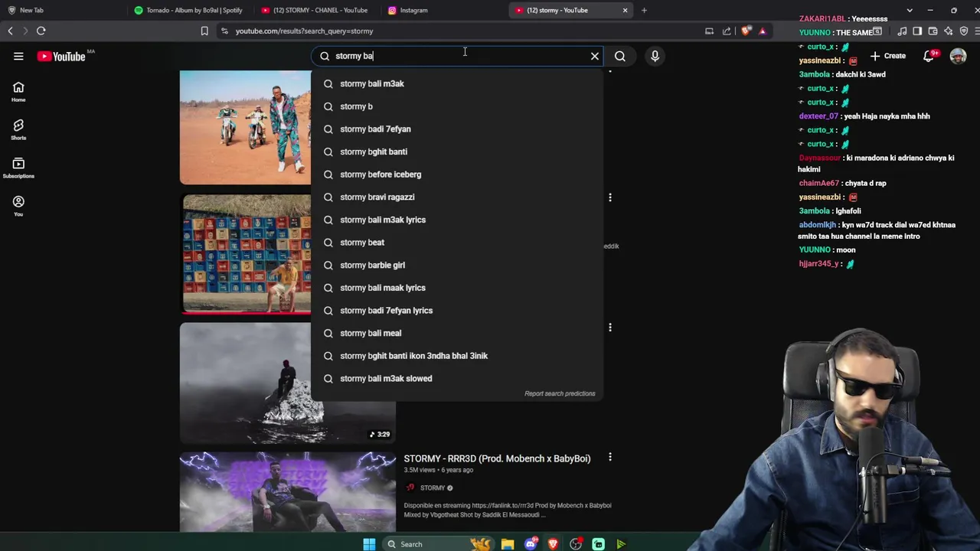The height and width of the screenshot is (551, 980).
Task: Share this page with the share icon
Action: [x=727, y=31]
